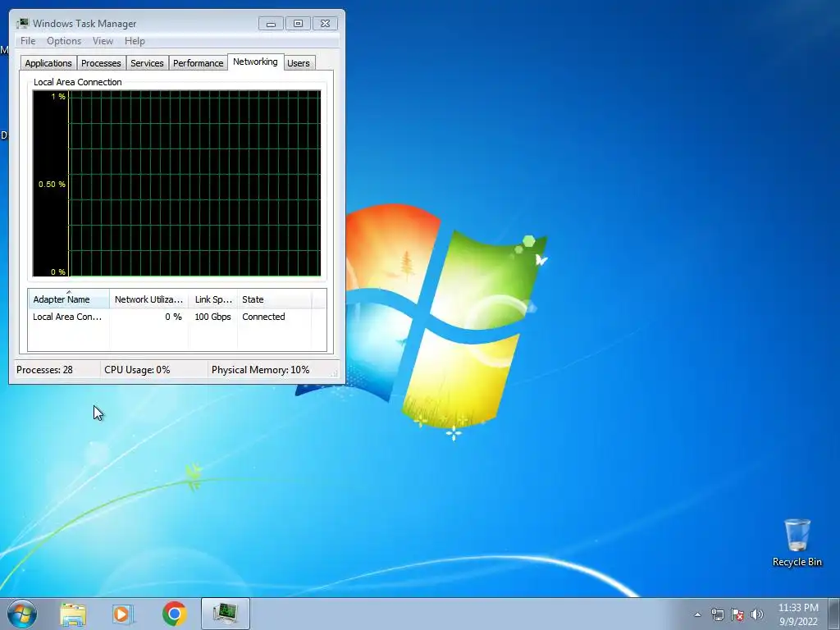Show hidden system tray icons arrow
Image resolution: width=840 pixels, height=630 pixels.
(x=697, y=614)
